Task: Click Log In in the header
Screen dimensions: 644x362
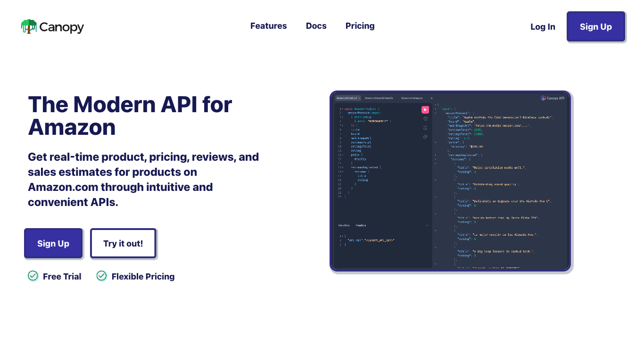Action: click(543, 27)
